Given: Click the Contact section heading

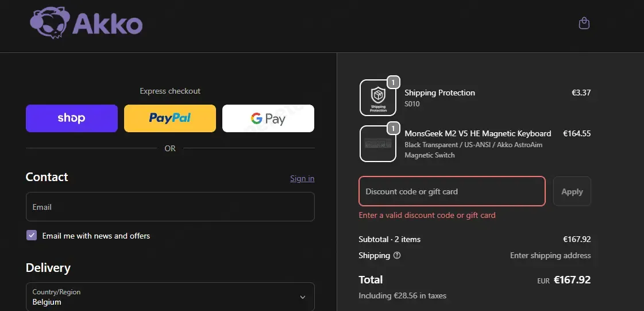Looking at the screenshot, I should pyautogui.click(x=47, y=177).
